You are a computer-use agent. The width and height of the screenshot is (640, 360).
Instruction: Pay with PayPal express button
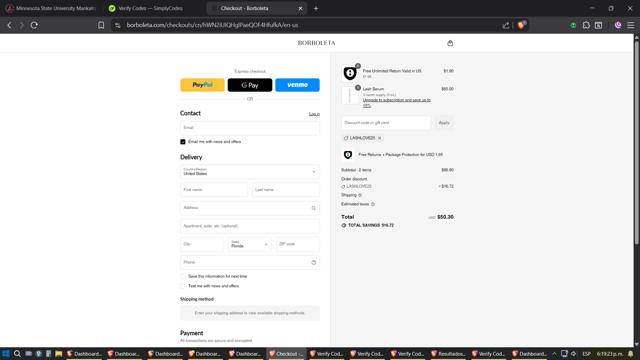(x=202, y=85)
